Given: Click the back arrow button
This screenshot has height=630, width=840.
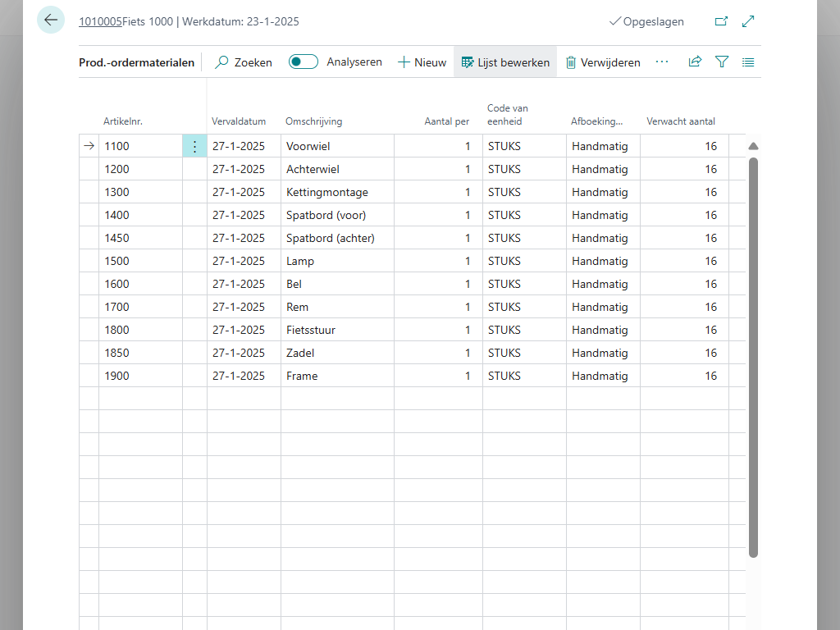Looking at the screenshot, I should (51, 21).
